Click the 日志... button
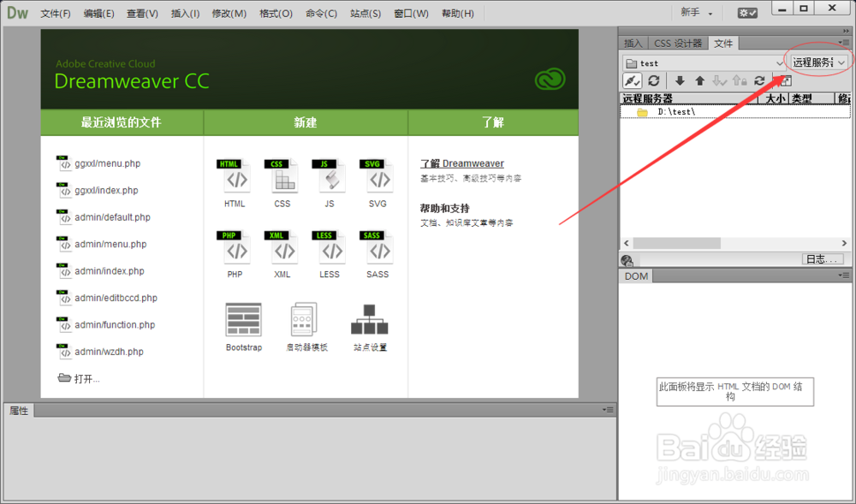 (x=822, y=259)
